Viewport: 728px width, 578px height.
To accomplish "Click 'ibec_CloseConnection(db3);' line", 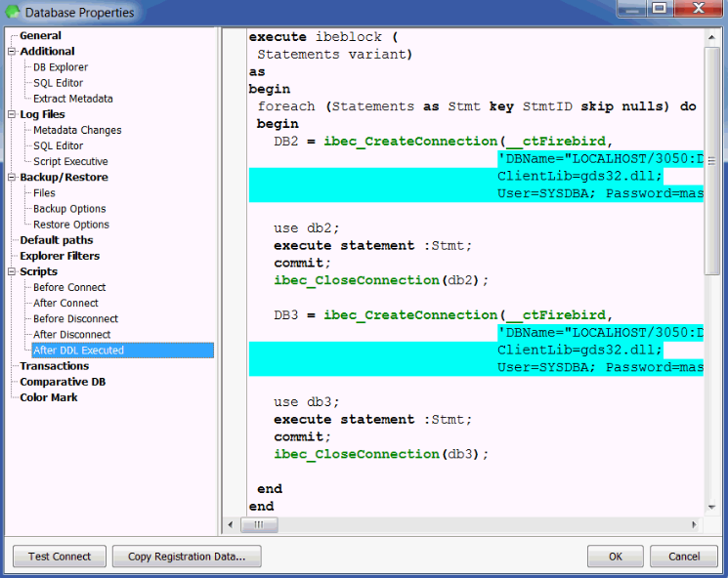I will pyautogui.click(x=381, y=455).
